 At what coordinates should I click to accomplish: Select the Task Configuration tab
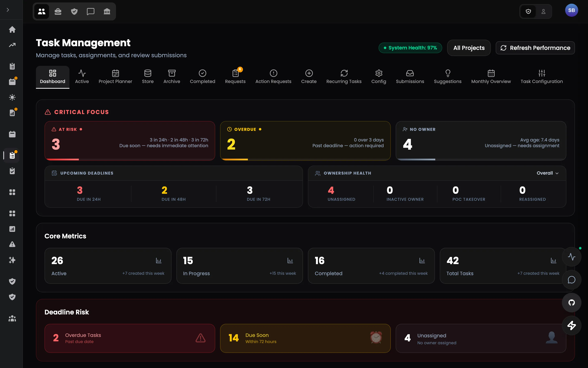(x=542, y=77)
